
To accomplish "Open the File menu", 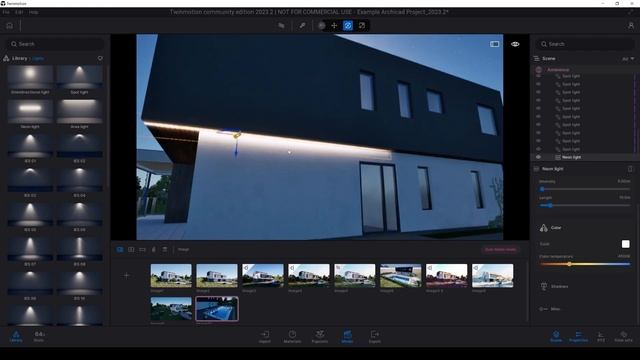I will pos(6,12).
